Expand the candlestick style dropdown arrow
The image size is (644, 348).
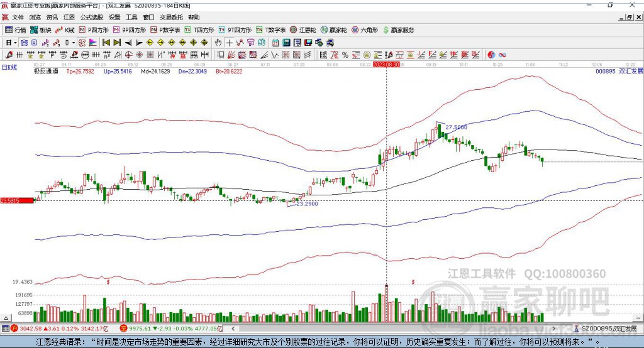(x=73, y=43)
